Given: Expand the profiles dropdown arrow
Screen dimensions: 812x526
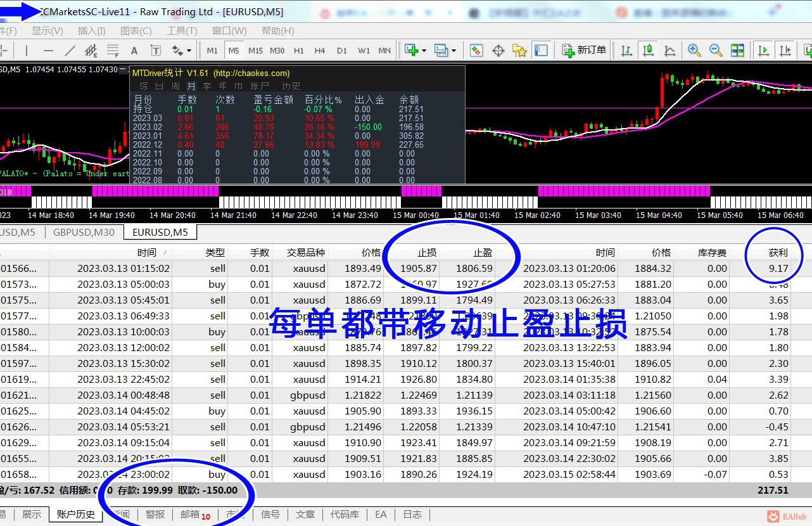Looking at the screenshot, I should click(453, 51).
